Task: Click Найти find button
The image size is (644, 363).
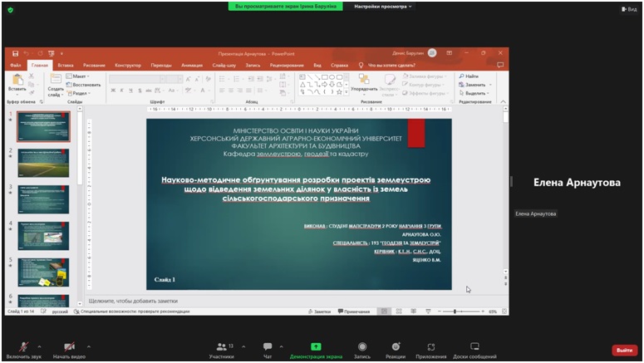Action: click(x=469, y=76)
